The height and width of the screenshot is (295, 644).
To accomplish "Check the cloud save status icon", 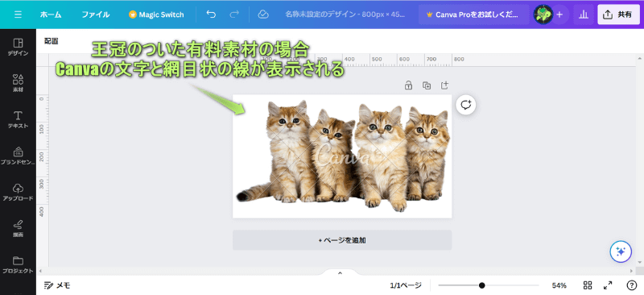I will pos(263,15).
